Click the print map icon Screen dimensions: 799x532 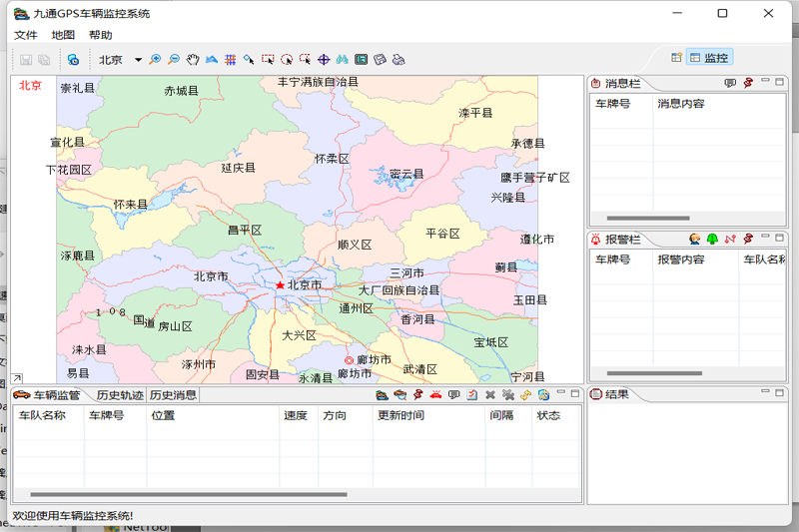click(x=399, y=60)
